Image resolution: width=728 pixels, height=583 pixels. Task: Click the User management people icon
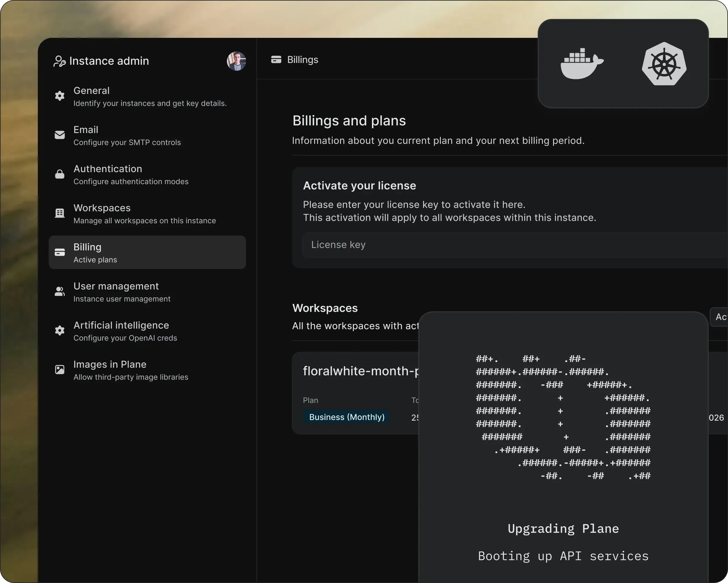click(60, 292)
